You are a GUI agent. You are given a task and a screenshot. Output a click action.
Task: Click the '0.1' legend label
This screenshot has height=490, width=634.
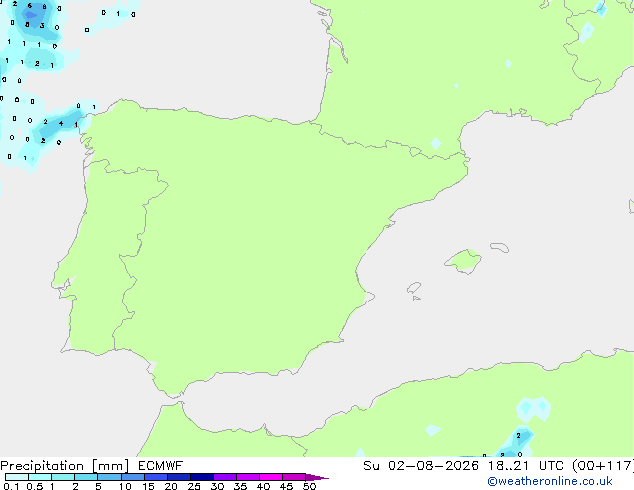coord(11,486)
